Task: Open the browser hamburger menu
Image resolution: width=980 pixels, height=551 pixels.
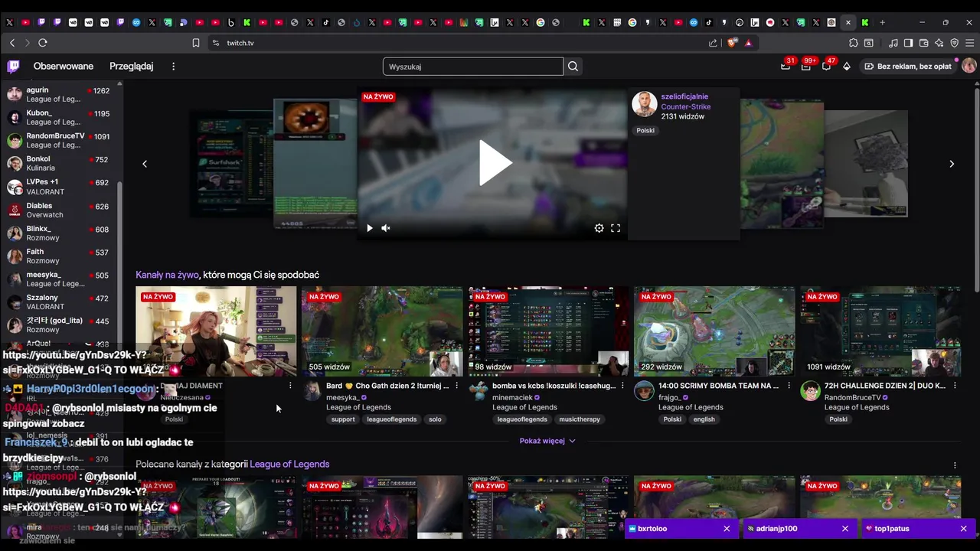Action: [970, 43]
